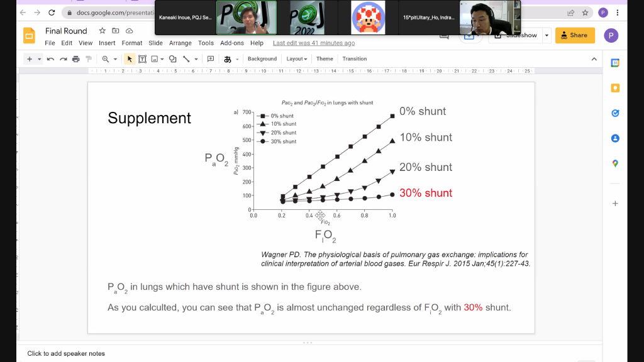Open the Arrange menu

[180, 43]
